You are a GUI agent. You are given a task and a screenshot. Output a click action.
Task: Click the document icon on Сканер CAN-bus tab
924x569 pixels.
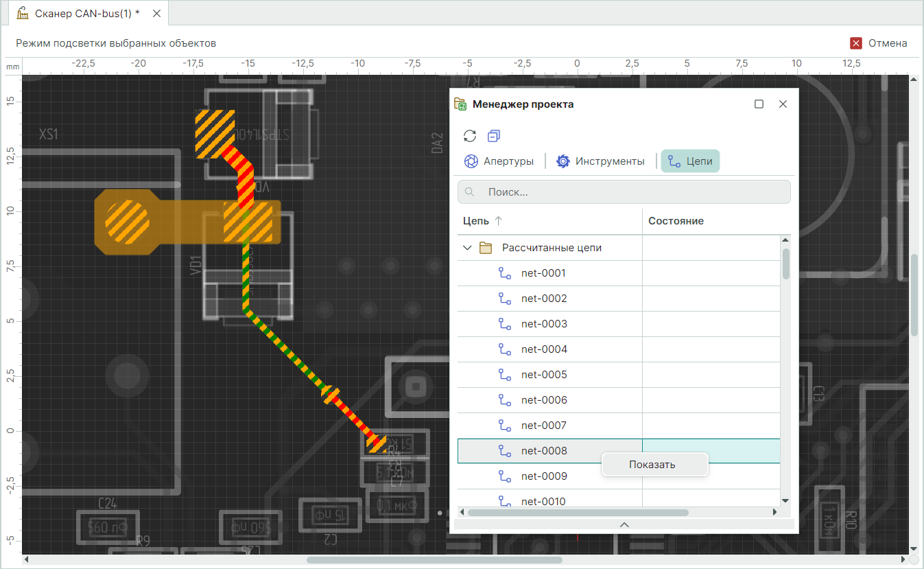[23, 14]
